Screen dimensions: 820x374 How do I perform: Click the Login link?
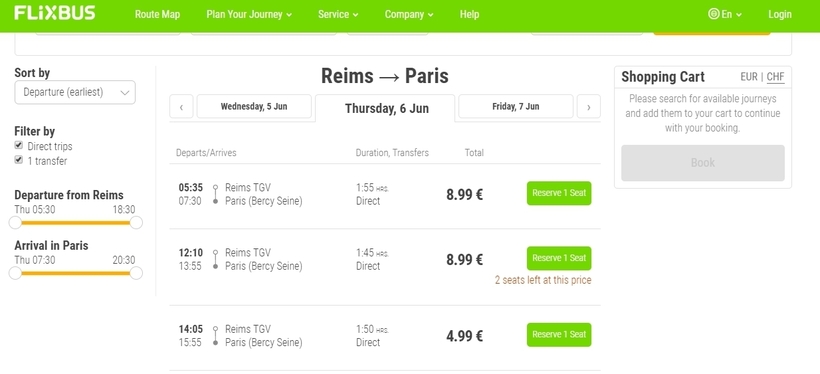(x=780, y=15)
